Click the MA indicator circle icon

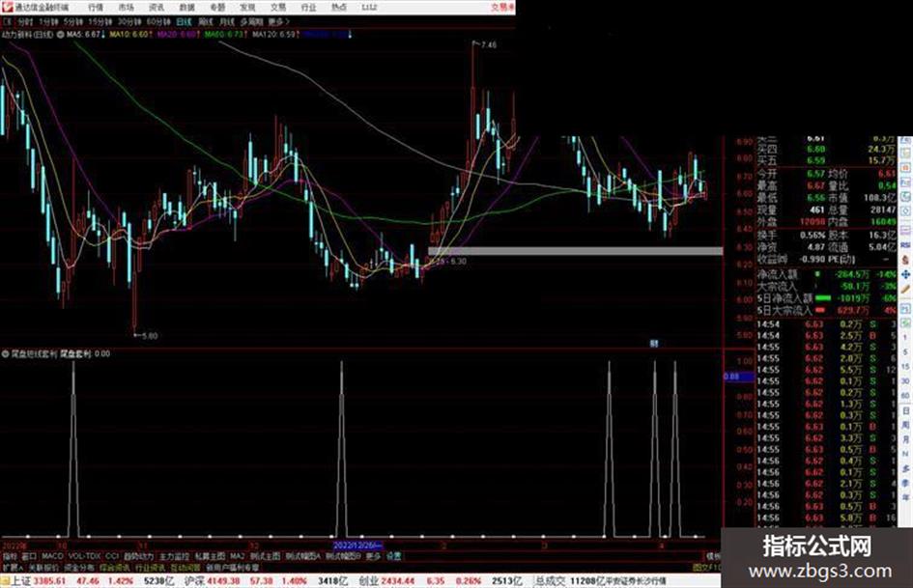(61, 35)
